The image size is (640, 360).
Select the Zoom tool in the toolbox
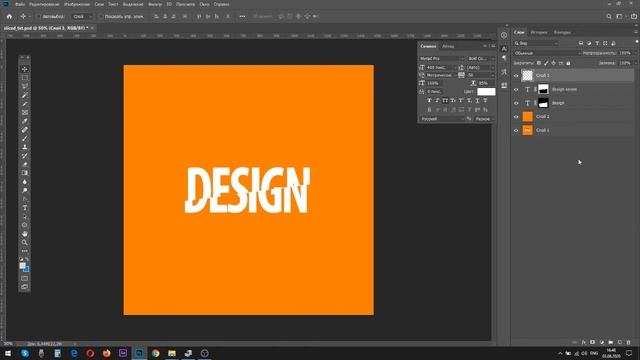click(x=24, y=242)
